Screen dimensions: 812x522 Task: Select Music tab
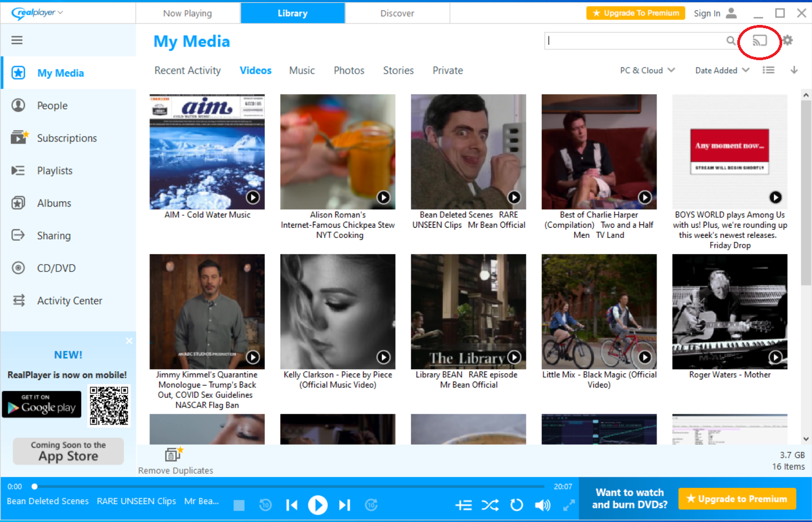pyautogui.click(x=302, y=70)
